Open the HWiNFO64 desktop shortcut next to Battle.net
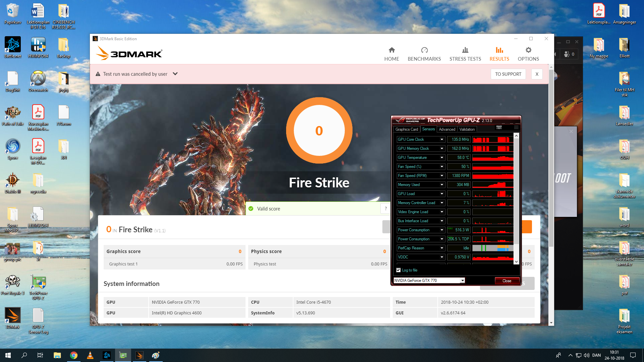This screenshot has width=644, height=362. (38, 47)
